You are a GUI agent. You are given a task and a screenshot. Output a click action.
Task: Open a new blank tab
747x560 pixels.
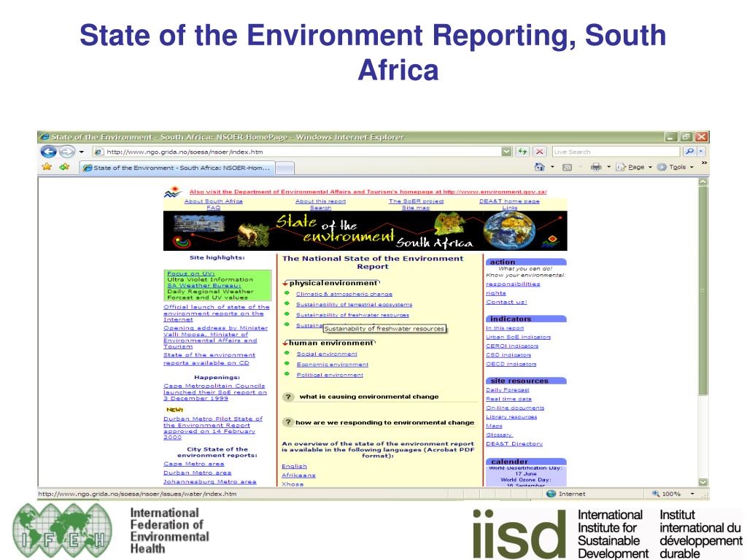click(x=285, y=168)
